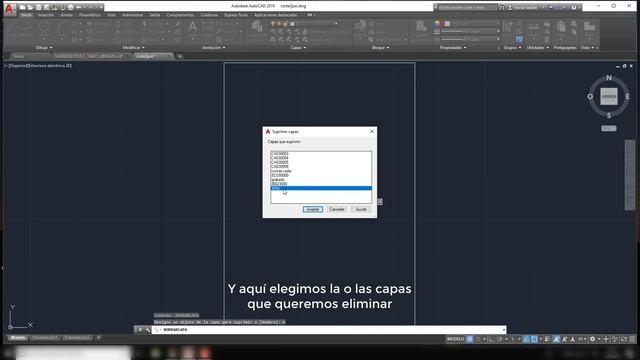Open the AutoCAD application menu logo
The width and height of the screenshot is (640, 360).
click(x=10, y=9)
